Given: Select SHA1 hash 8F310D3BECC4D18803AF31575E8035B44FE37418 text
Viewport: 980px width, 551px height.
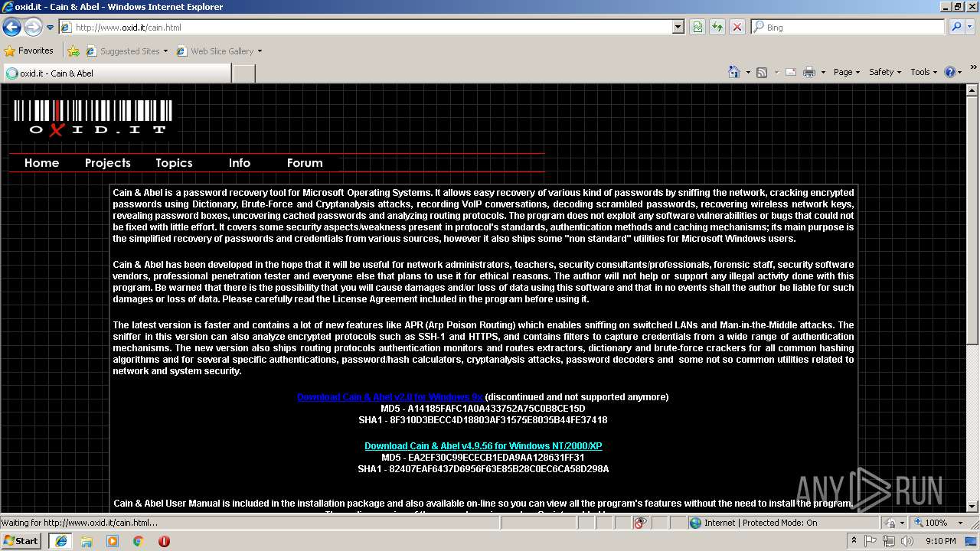Looking at the screenshot, I should [x=483, y=420].
